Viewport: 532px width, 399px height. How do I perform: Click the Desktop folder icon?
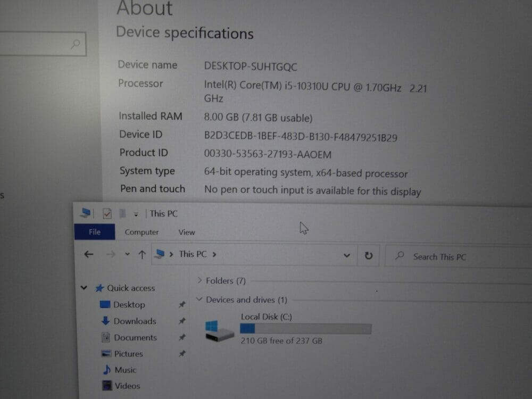pyautogui.click(x=105, y=304)
